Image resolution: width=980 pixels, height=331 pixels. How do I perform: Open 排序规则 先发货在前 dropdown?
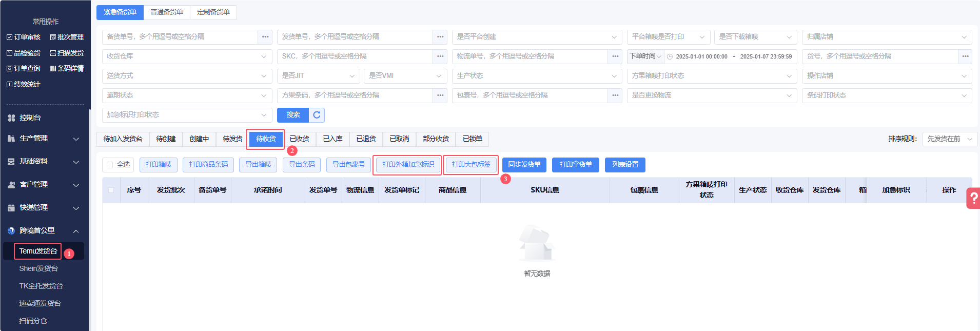pyautogui.click(x=950, y=139)
